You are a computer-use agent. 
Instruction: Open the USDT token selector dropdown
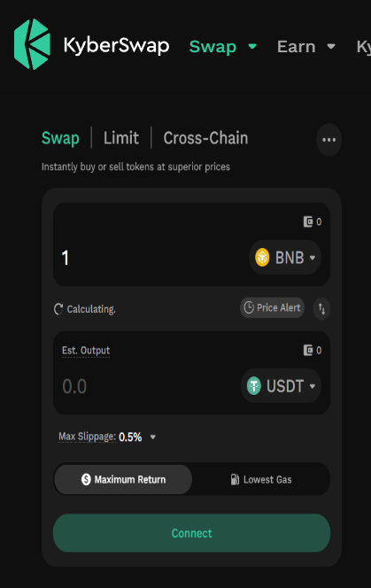tap(281, 386)
